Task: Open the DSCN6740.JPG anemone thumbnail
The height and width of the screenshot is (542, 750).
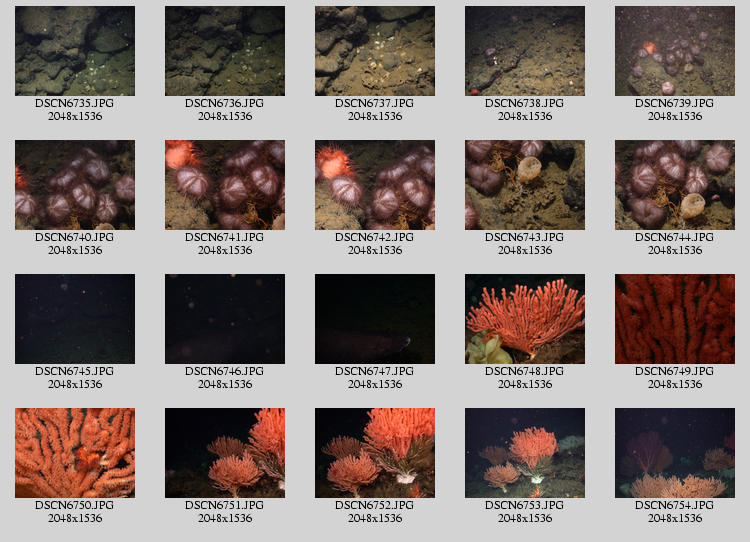Action: (x=75, y=185)
